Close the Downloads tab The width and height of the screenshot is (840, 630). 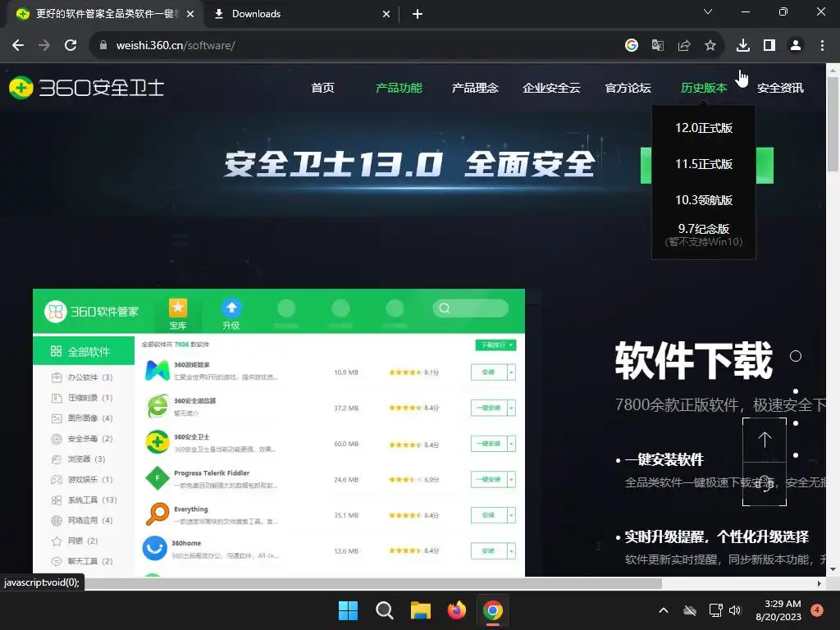pyautogui.click(x=386, y=14)
